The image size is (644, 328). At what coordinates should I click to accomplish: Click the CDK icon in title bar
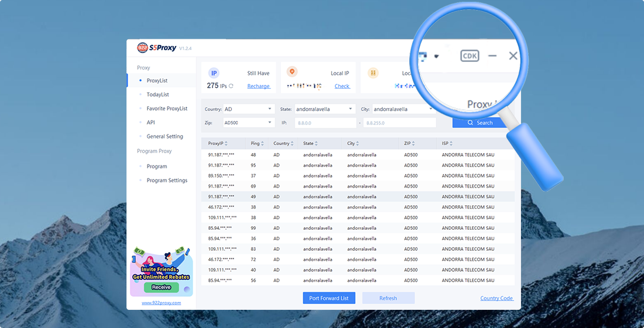click(x=470, y=56)
